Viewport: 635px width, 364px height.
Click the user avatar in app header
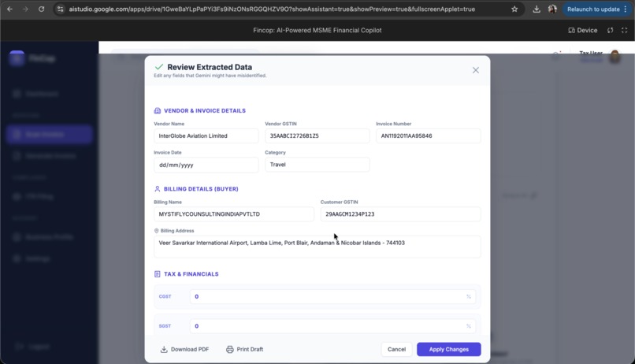(615, 56)
